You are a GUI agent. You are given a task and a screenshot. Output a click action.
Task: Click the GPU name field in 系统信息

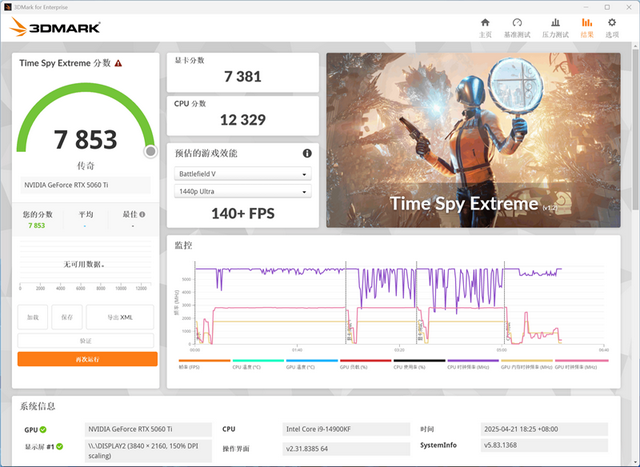point(148,429)
